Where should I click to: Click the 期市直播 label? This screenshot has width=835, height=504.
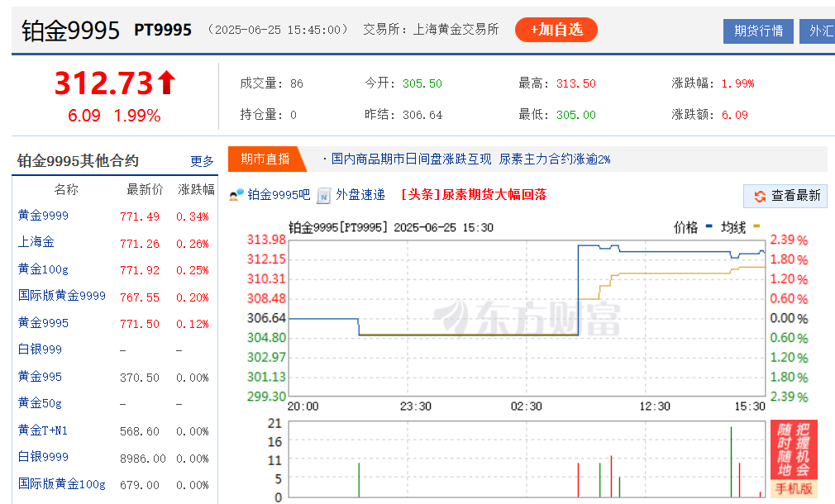point(265,159)
